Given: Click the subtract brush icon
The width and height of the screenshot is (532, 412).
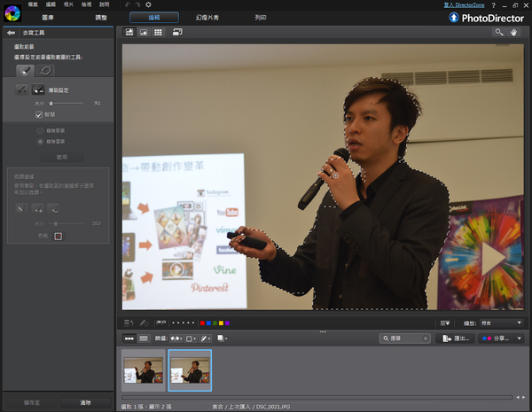Looking at the screenshot, I should (x=38, y=89).
